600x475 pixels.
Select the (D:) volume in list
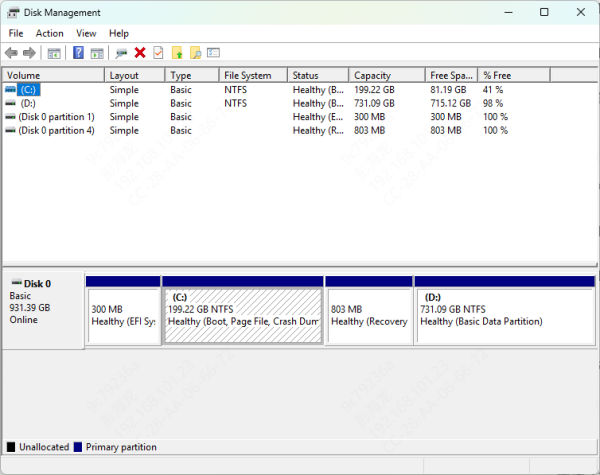click(x=28, y=103)
